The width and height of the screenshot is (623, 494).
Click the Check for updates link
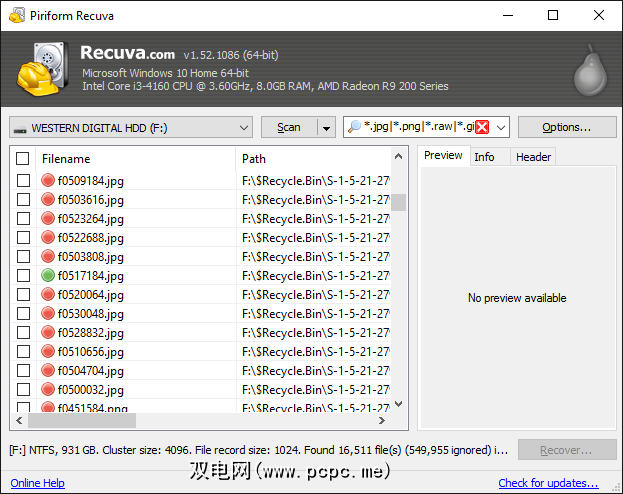pos(549,483)
